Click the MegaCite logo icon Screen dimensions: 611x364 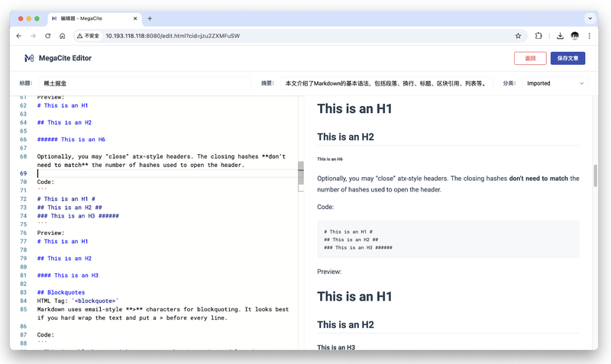pos(29,58)
